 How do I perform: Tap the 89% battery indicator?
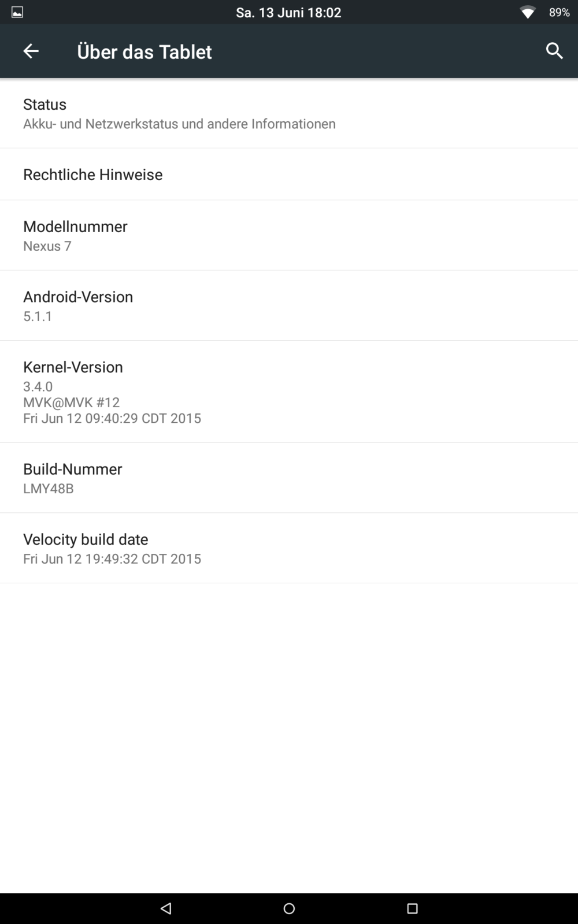click(559, 12)
